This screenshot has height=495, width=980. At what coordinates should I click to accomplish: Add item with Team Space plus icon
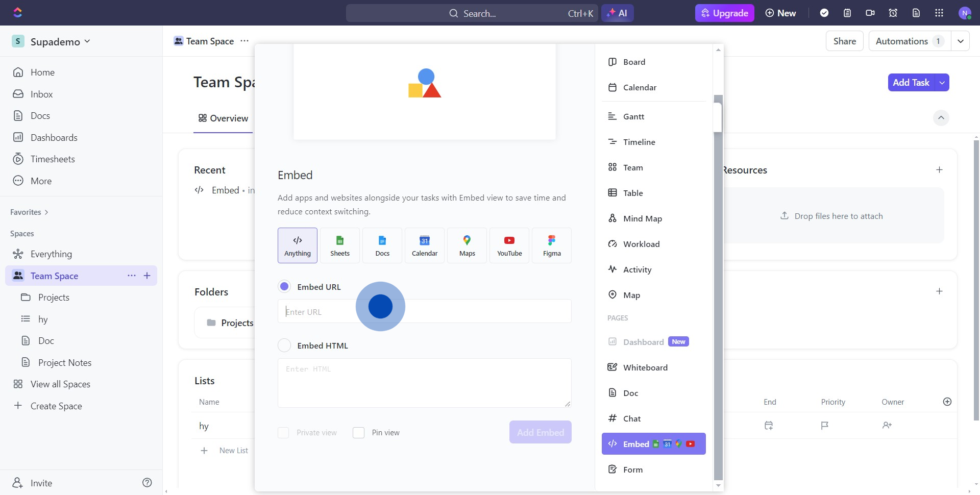coord(147,276)
